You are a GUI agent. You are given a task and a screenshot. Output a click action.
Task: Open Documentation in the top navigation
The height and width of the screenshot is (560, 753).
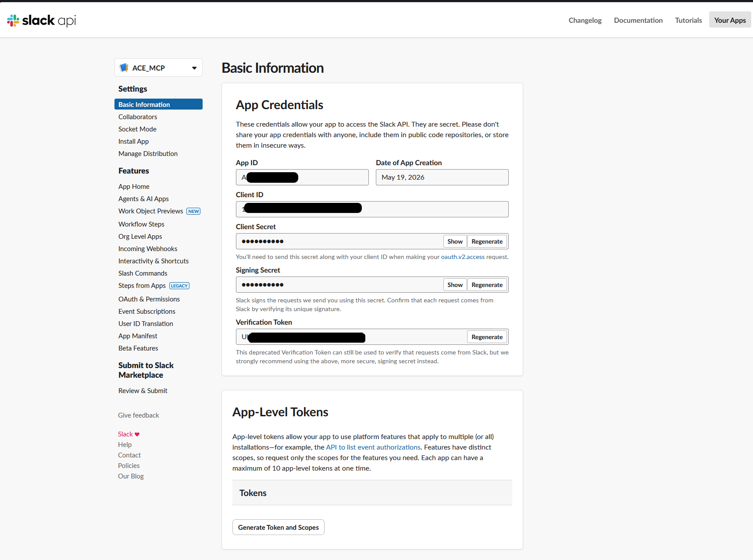(x=638, y=20)
